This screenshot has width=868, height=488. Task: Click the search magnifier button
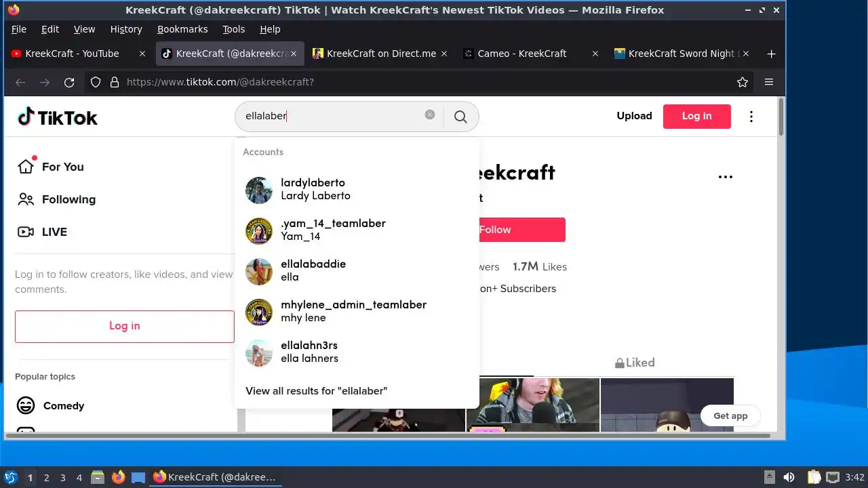coord(460,117)
